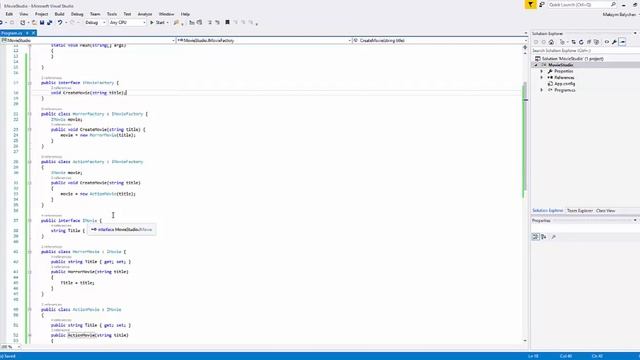Image resolution: width=640 pixels, height=360 pixels.
Task: Click the Sync with Active Document icon
Action: pos(573,42)
